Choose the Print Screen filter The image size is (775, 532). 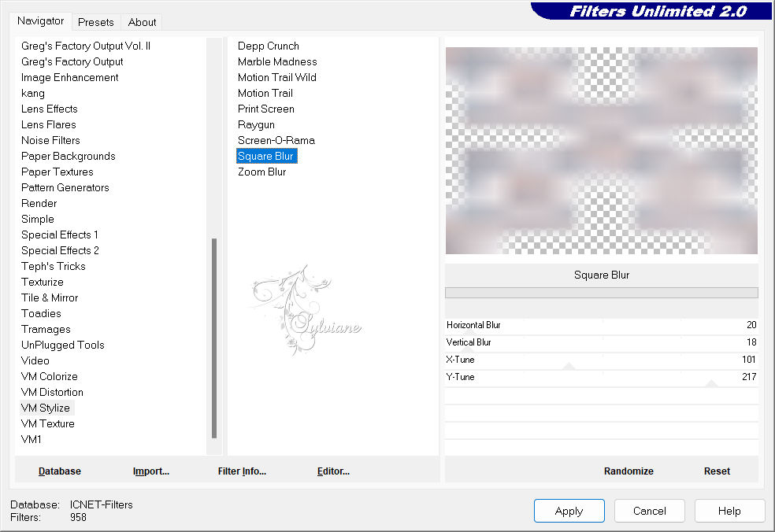pos(266,109)
